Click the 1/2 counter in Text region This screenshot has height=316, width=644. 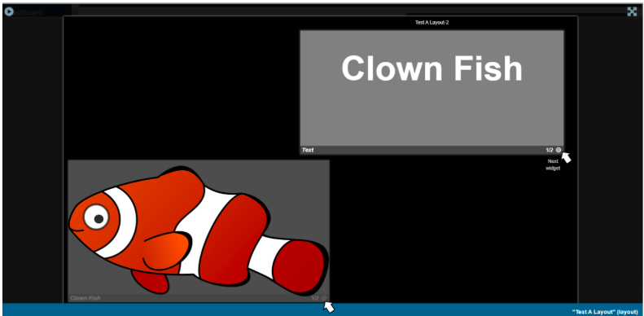(x=550, y=150)
